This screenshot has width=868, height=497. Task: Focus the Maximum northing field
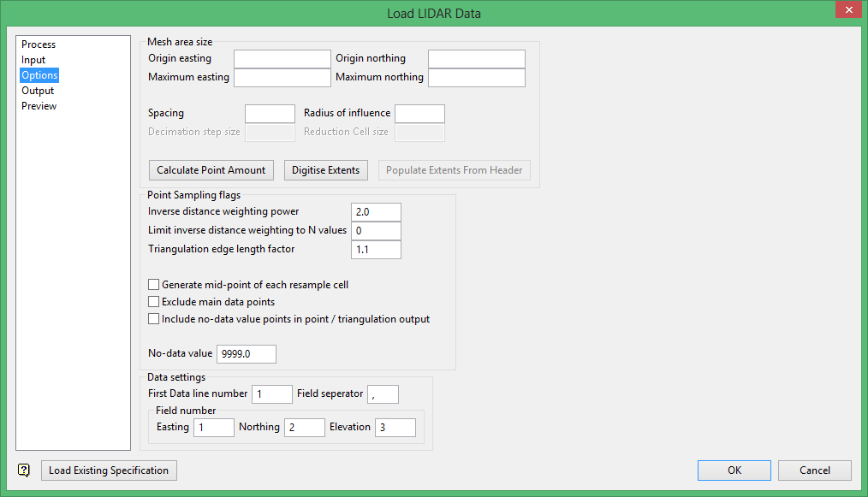point(477,78)
